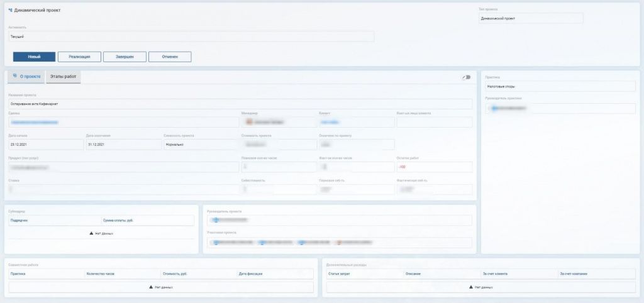Screen dimensions: 644x303
Task: Click the 'Название проекта' input field
Action: (x=239, y=104)
